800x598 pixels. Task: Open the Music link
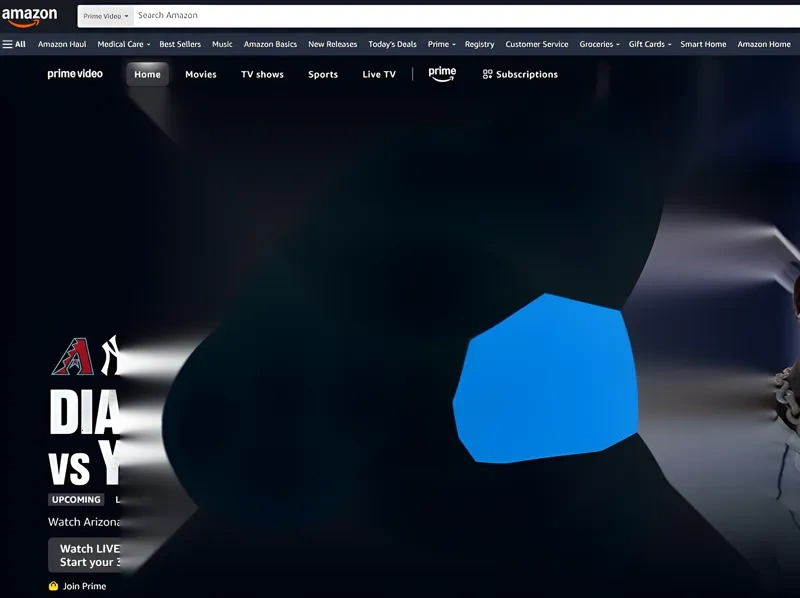tap(222, 44)
